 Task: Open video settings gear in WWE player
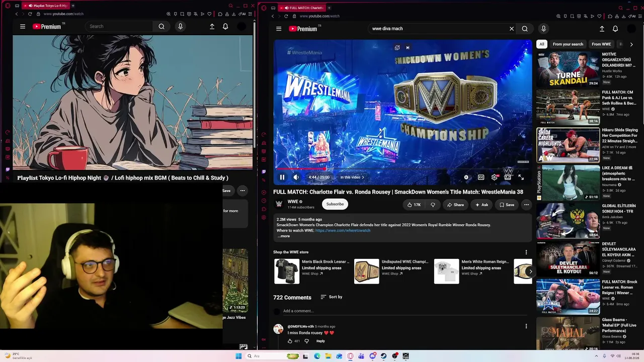tap(494, 177)
